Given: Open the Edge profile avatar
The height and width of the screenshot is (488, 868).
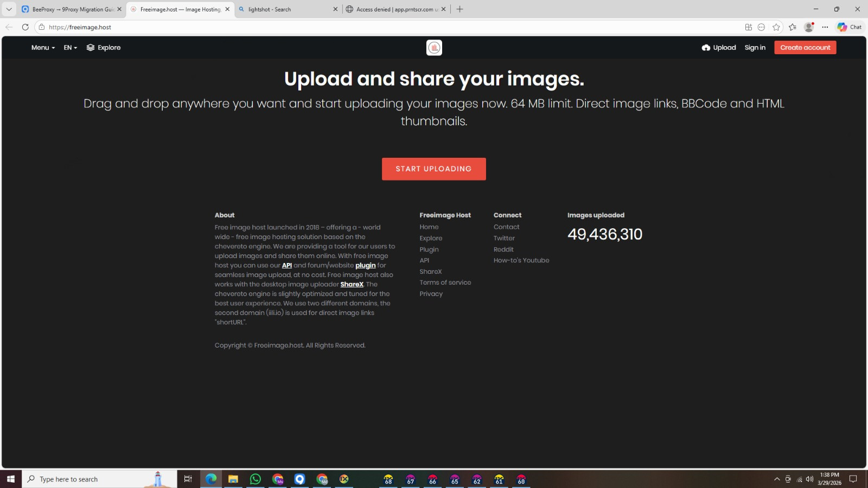Looking at the screenshot, I should (809, 27).
